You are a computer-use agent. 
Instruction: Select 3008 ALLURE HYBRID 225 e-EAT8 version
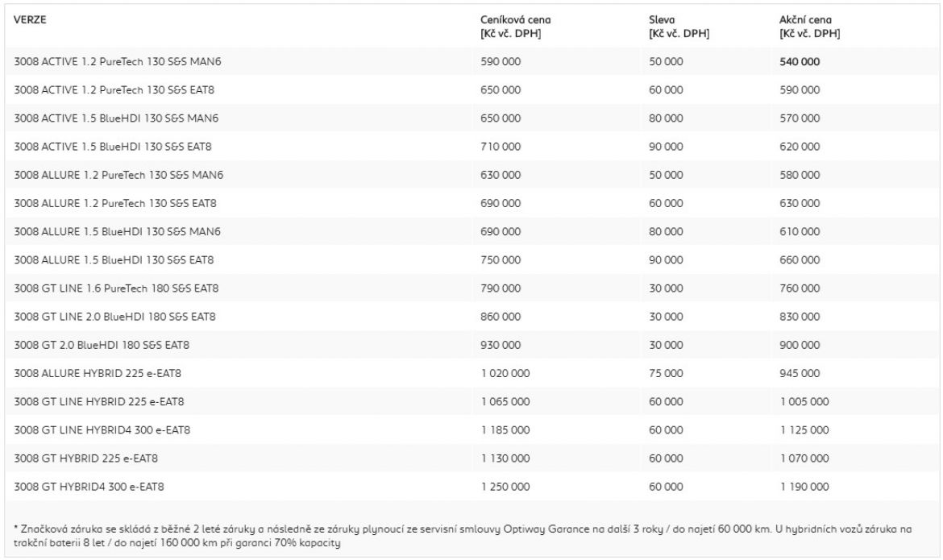(x=98, y=372)
